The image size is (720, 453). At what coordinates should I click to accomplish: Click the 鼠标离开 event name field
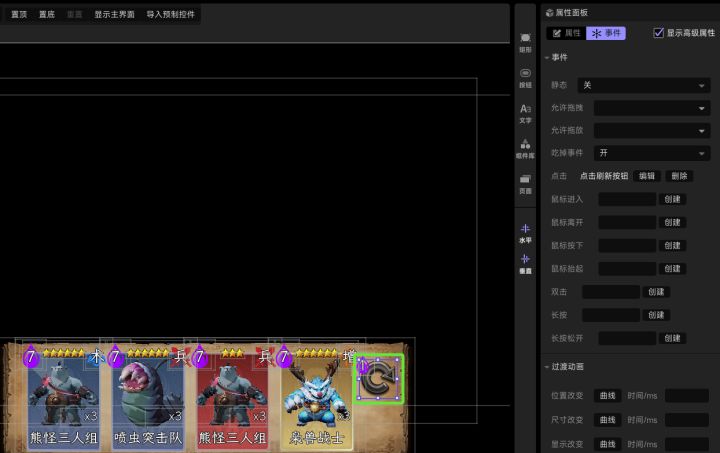coord(627,222)
